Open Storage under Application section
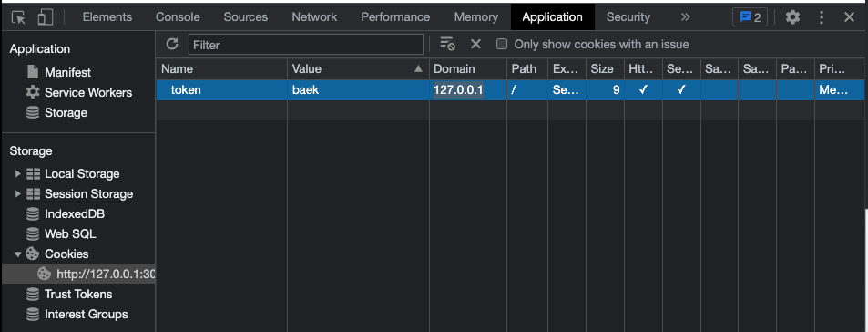868x332 pixels. click(x=66, y=112)
